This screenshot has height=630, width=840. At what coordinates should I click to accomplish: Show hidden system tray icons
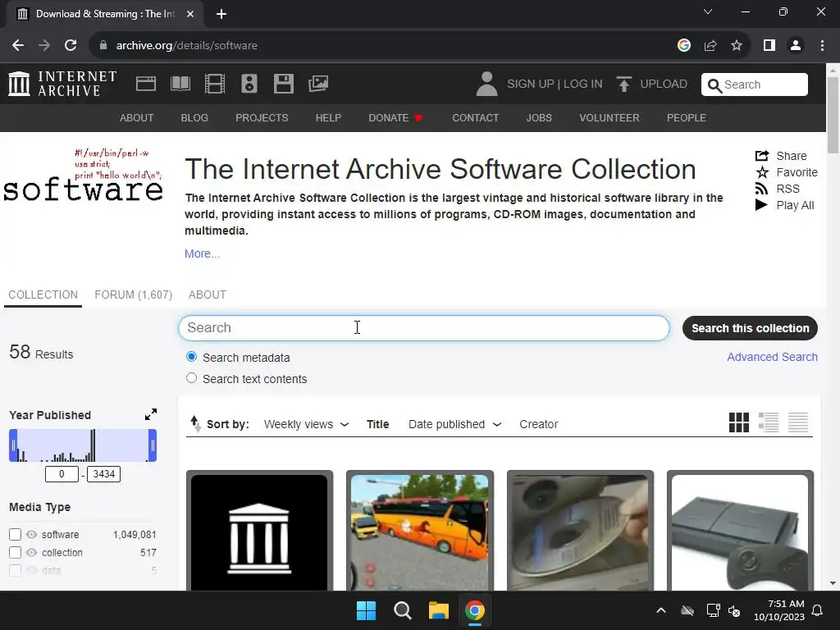pos(661,610)
